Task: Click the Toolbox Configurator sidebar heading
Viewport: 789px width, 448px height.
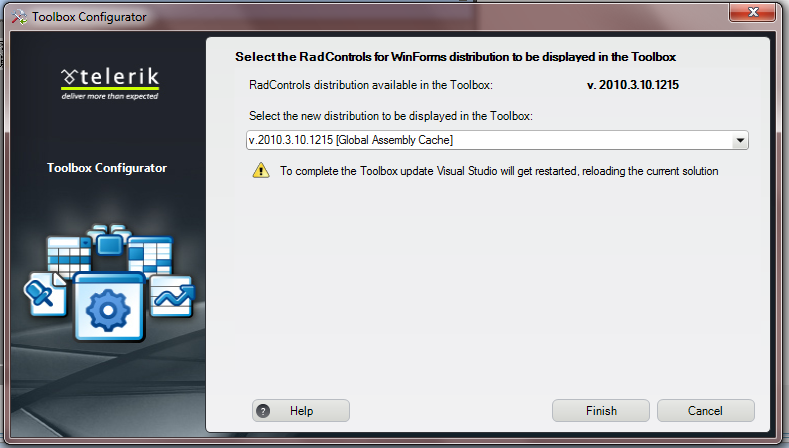Action: [x=107, y=168]
